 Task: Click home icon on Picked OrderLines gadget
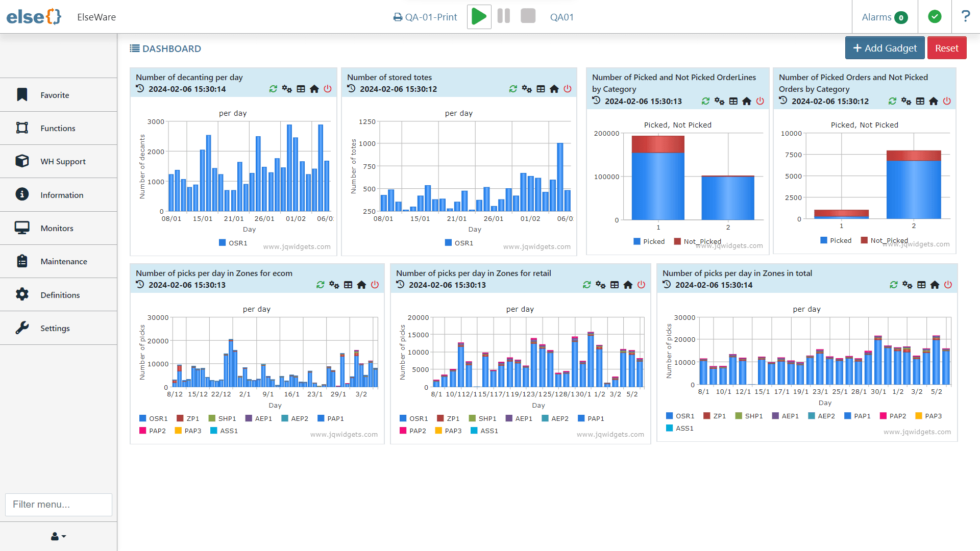pos(747,101)
